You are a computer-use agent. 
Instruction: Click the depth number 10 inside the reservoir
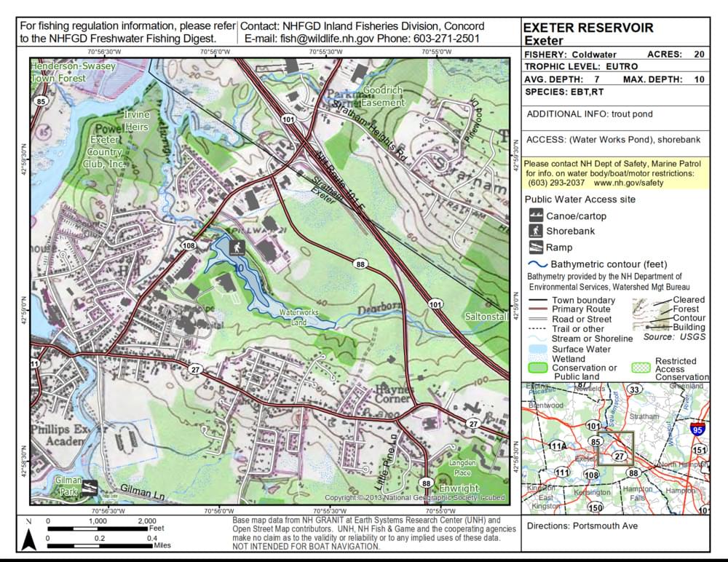point(239,269)
